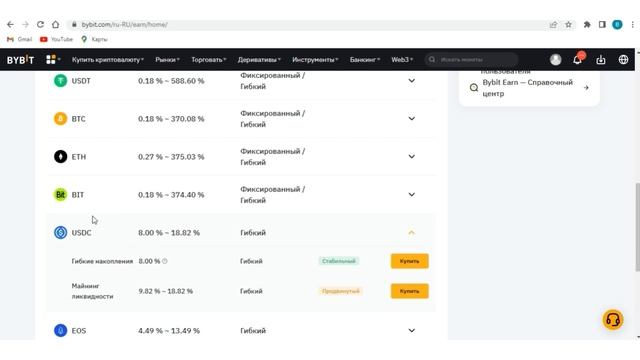Open Bybit Earn Справочный центр link
The width and height of the screenshot is (640, 360).
coord(529,88)
